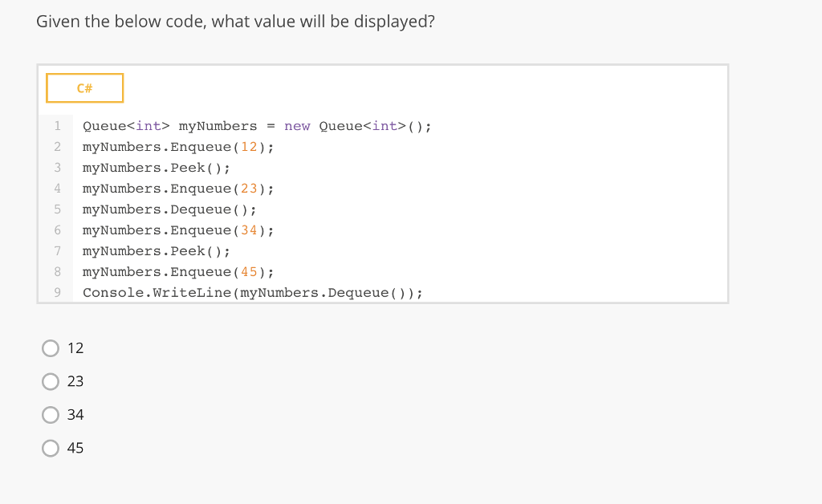Choose the radio button labeled 34
822x504 pixels.
point(51,415)
